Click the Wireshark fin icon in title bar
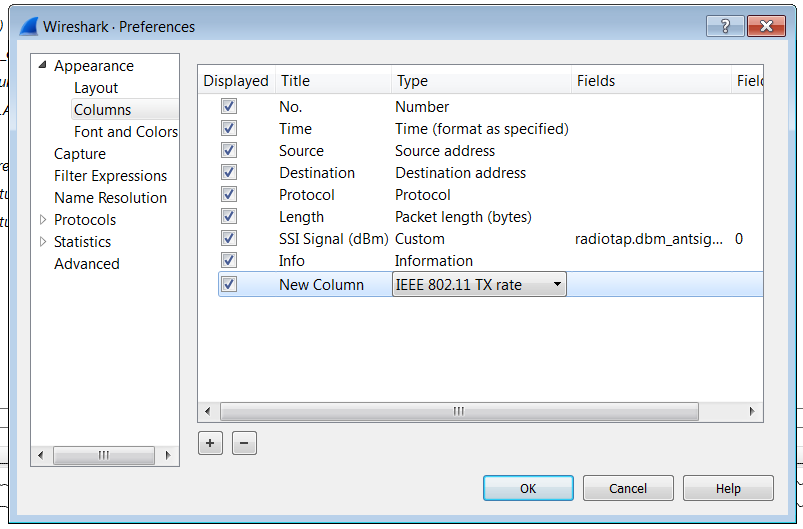 coord(29,26)
